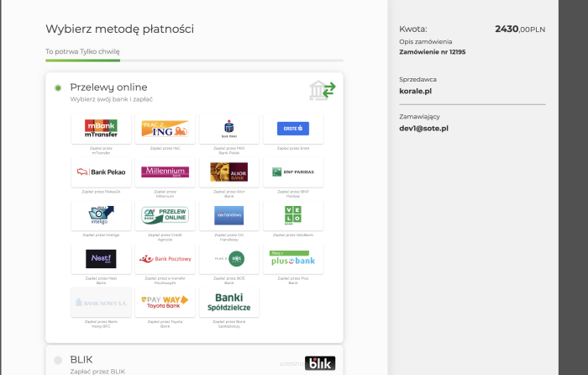Select Pay Way Toyota Bank tile

click(165, 302)
